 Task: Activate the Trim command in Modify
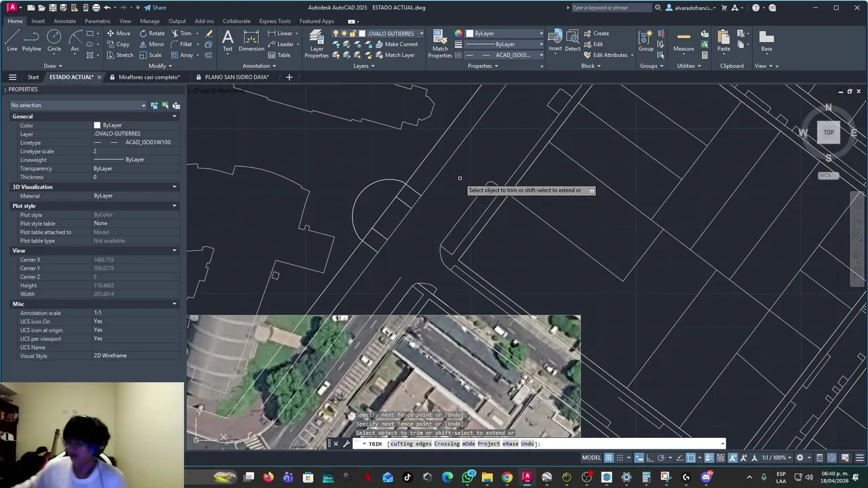180,33
